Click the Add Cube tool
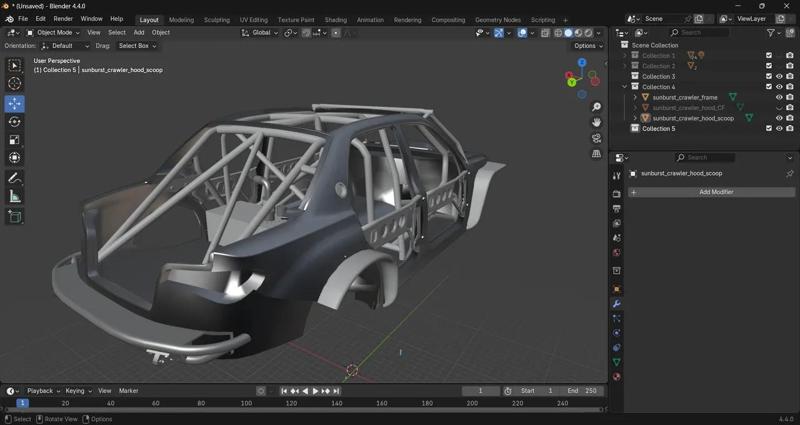 coord(15,216)
